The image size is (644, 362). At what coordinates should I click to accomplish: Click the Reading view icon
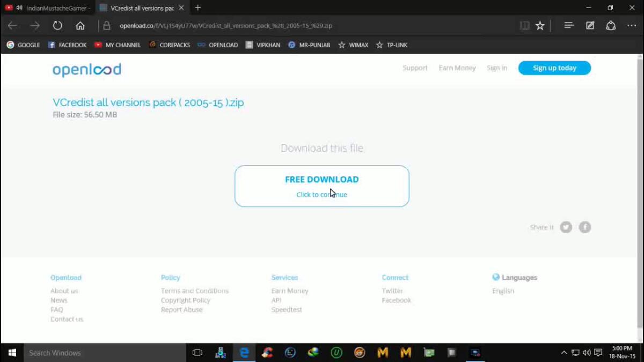click(x=524, y=25)
